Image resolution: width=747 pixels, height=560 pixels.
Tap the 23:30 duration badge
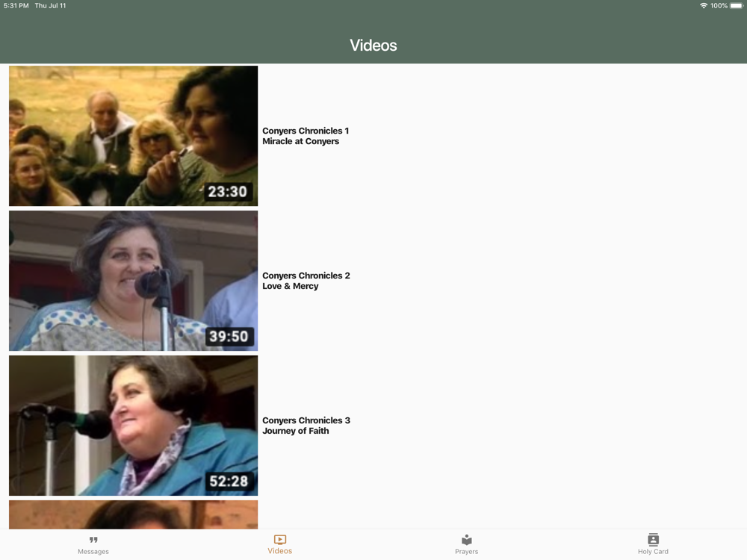tap(227, 191)
